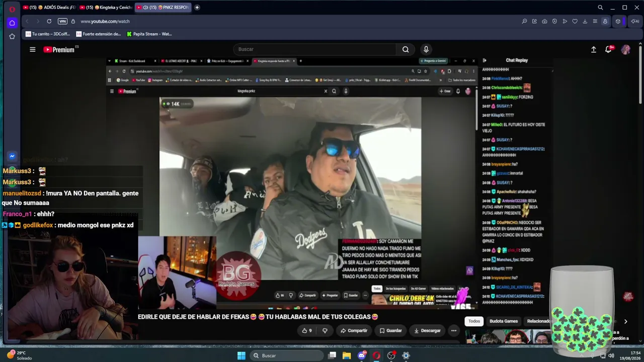644x362 pixels.
Task: Open YouTube notifications bell
Action: pos(609,49)
